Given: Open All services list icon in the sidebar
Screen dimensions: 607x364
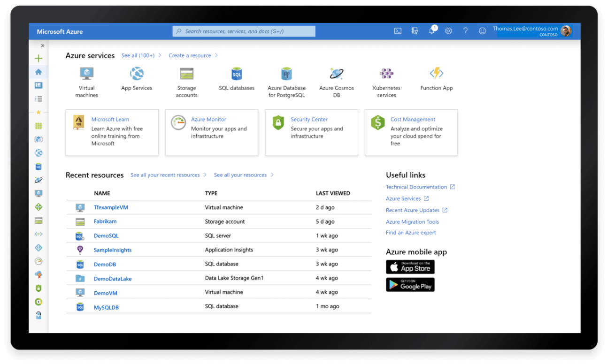Looking at the screenshot, I should click(x=38, y=99).
